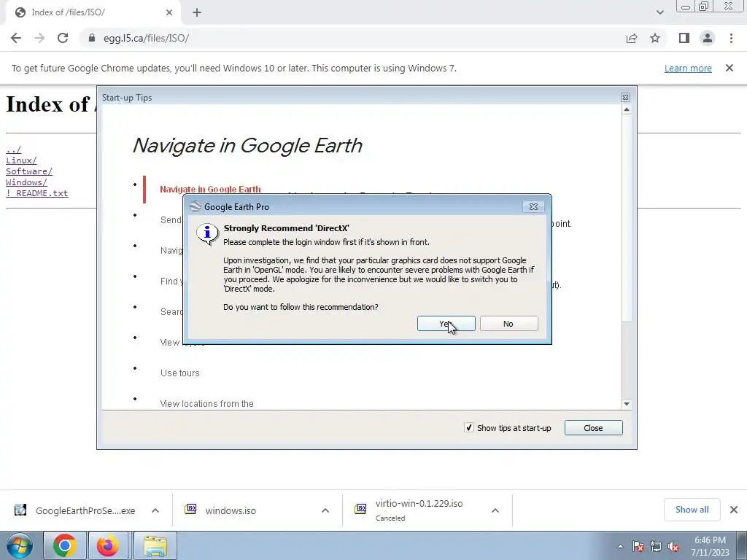Screen dimensions: 747x560
Task: Open the Action Center flag icon
Action: [x=638, y=546]
